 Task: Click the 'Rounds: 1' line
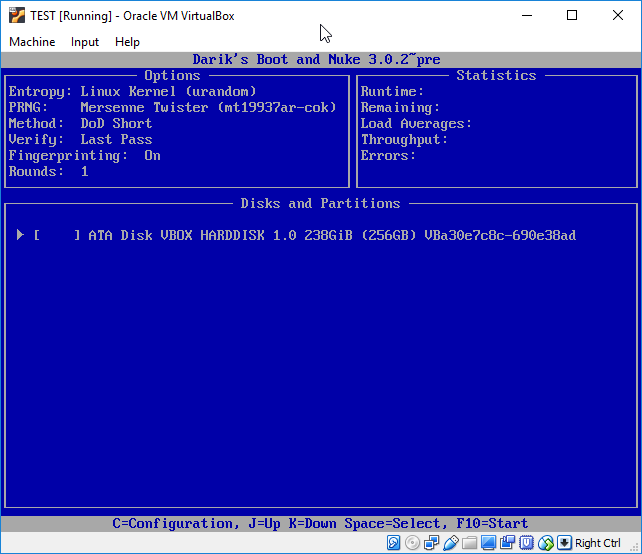pyautogui.click(x=48, y=171)
